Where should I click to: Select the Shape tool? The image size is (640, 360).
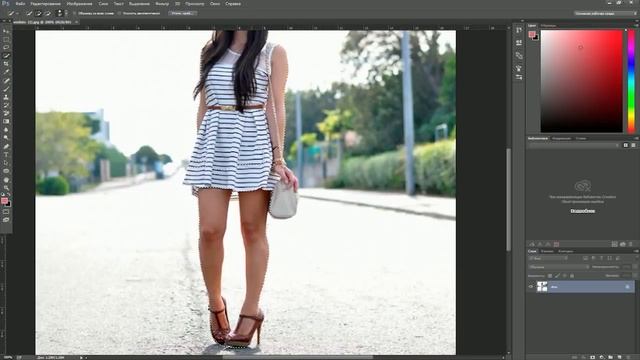coord(6,171)
